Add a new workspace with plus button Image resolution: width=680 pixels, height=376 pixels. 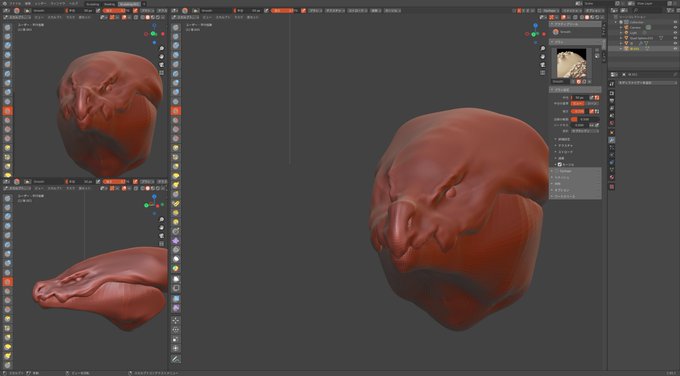[144, 4]
